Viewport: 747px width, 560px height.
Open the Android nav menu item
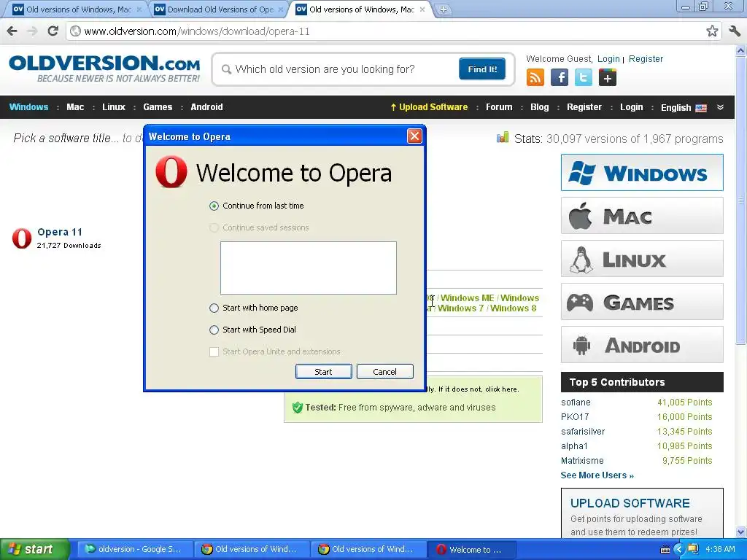pos(206,107)
